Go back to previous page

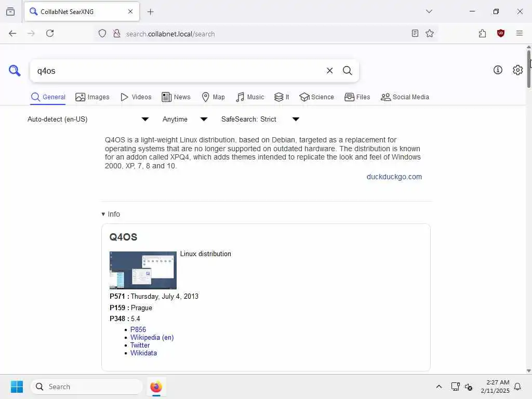[12, 33]
